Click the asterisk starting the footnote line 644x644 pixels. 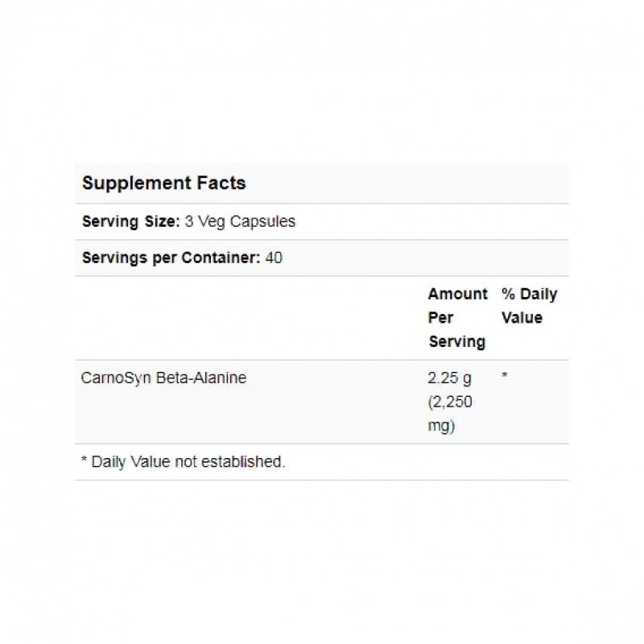click(85, 461)
